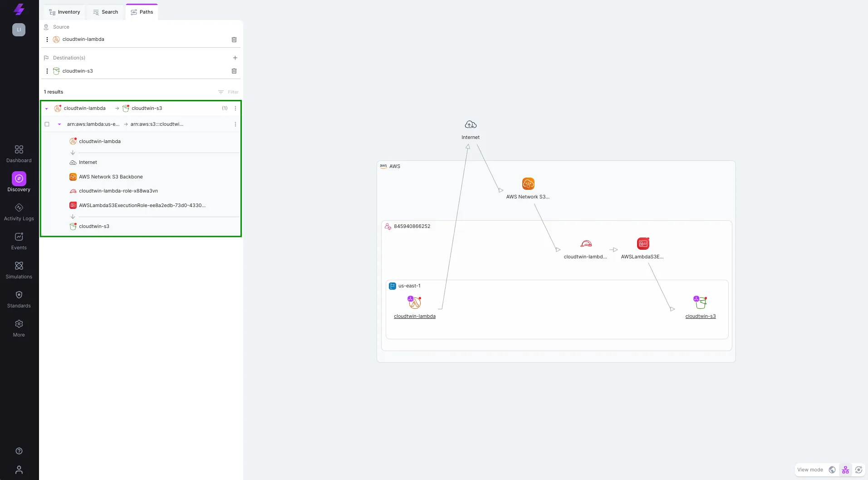Switch to the circular view mode
Screen dimensions: 868x480
point(858,470)
